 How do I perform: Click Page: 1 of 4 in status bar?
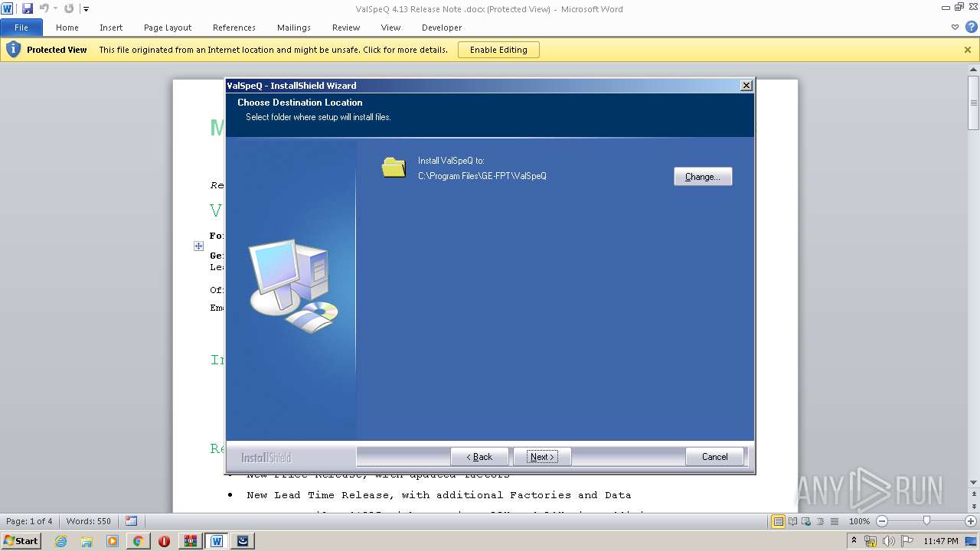click(x=29, y=521)
